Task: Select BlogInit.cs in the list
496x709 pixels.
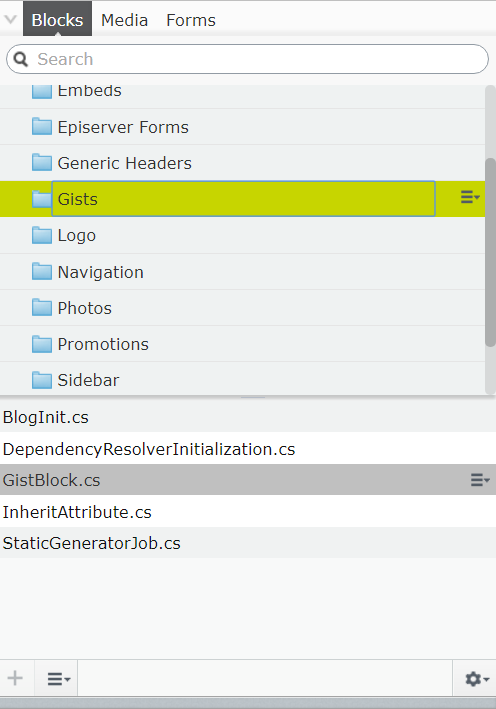Action: pyautogui.click(x=248, y=417)
